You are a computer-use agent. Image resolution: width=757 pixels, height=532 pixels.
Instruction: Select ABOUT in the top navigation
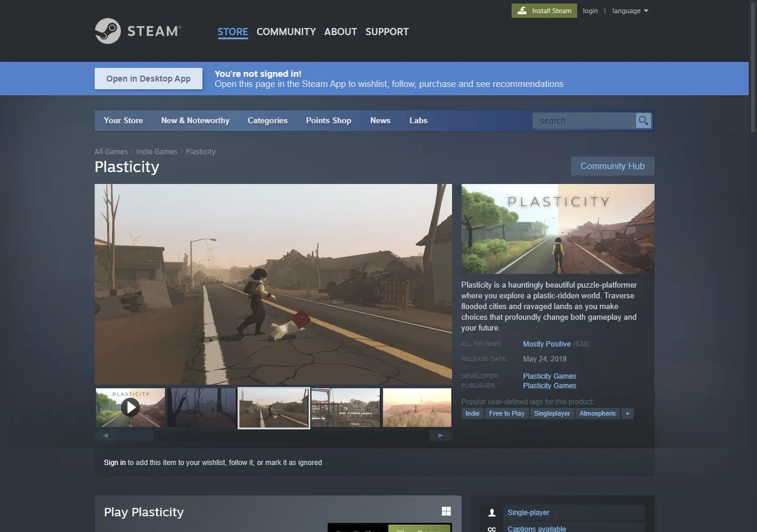click(x=341, y=32)
